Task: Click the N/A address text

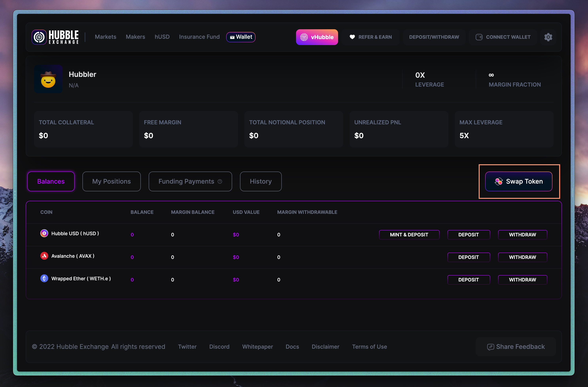Action: pyautogui.click(x=74, y=85)
